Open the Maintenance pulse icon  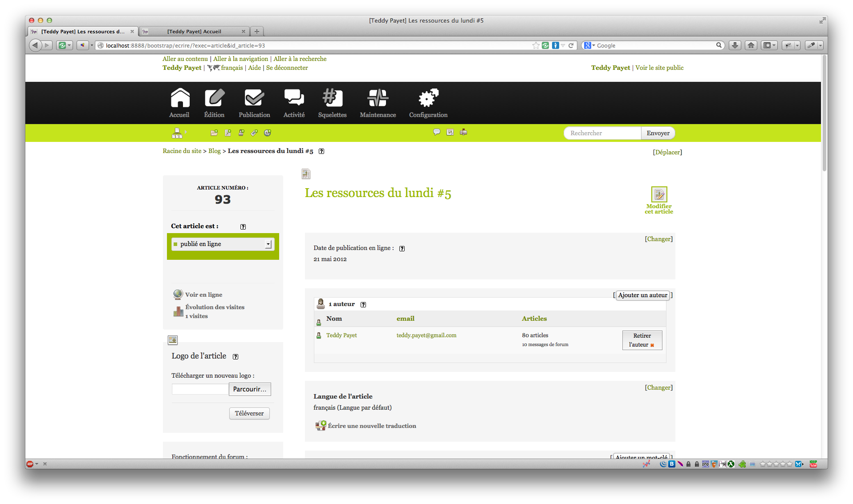pyautogui.click(x=378, y=98)
